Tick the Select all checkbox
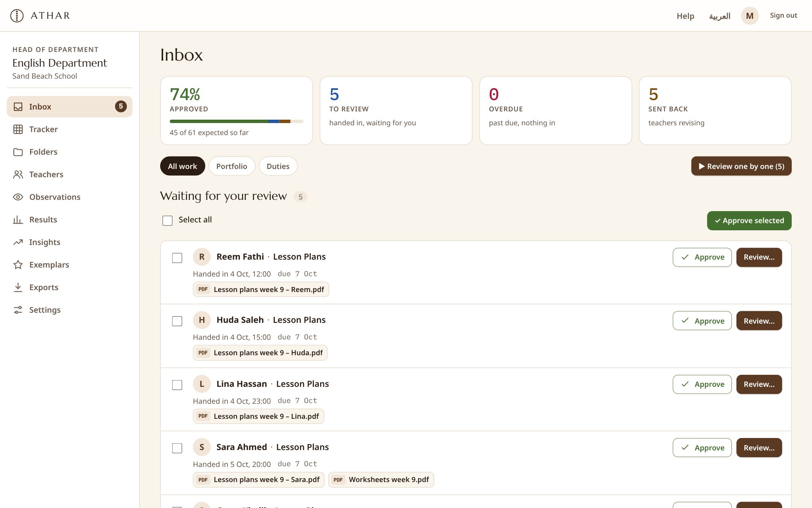Viewport: 812px width, 508px height. pos(167,221)
